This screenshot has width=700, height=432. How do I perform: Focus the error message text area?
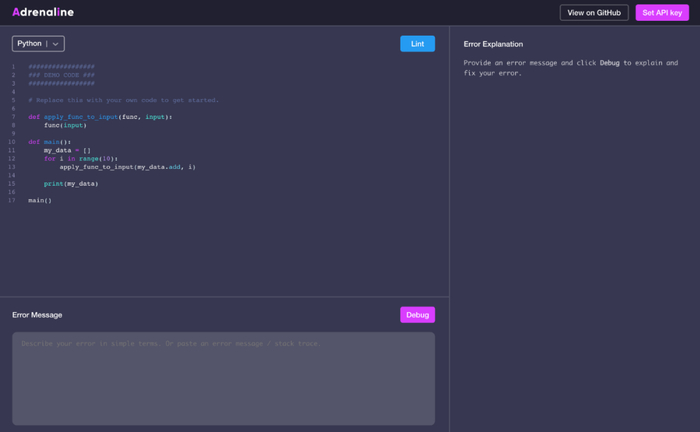223,378
